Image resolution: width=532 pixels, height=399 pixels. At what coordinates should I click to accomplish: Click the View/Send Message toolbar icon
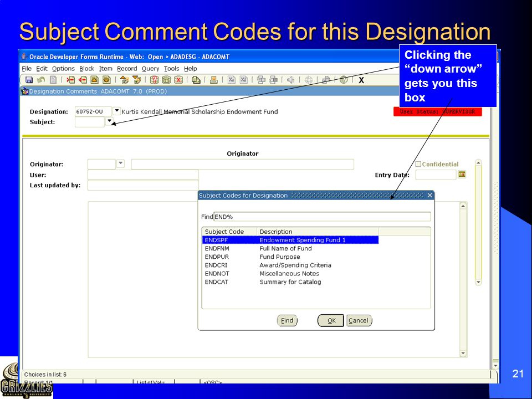[x=196, y=80]
